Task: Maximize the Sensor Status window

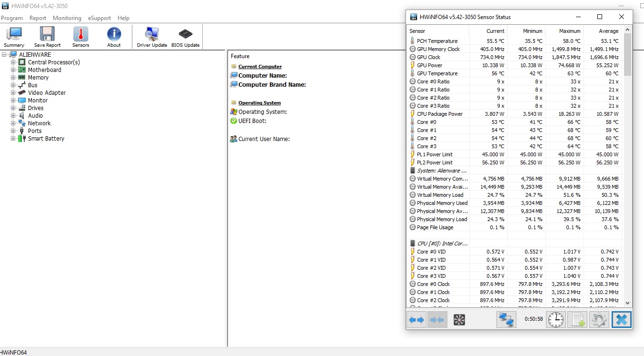Action: tap(600, 17)
